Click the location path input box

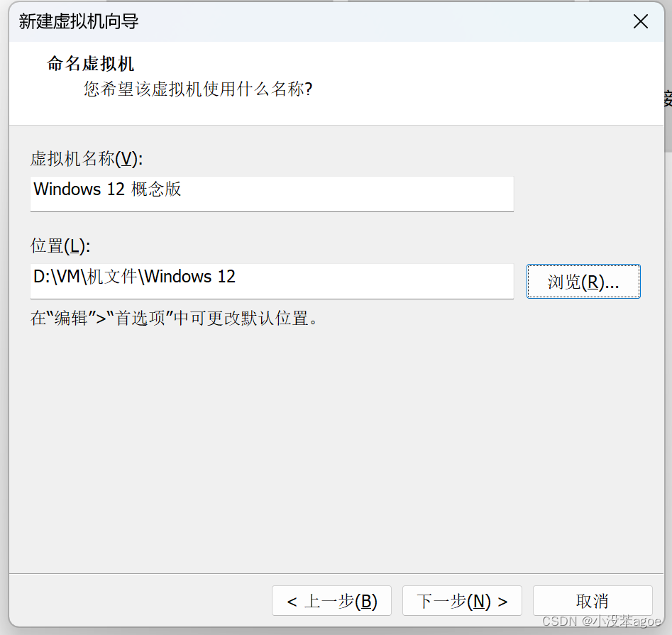[x=272, y=282]
